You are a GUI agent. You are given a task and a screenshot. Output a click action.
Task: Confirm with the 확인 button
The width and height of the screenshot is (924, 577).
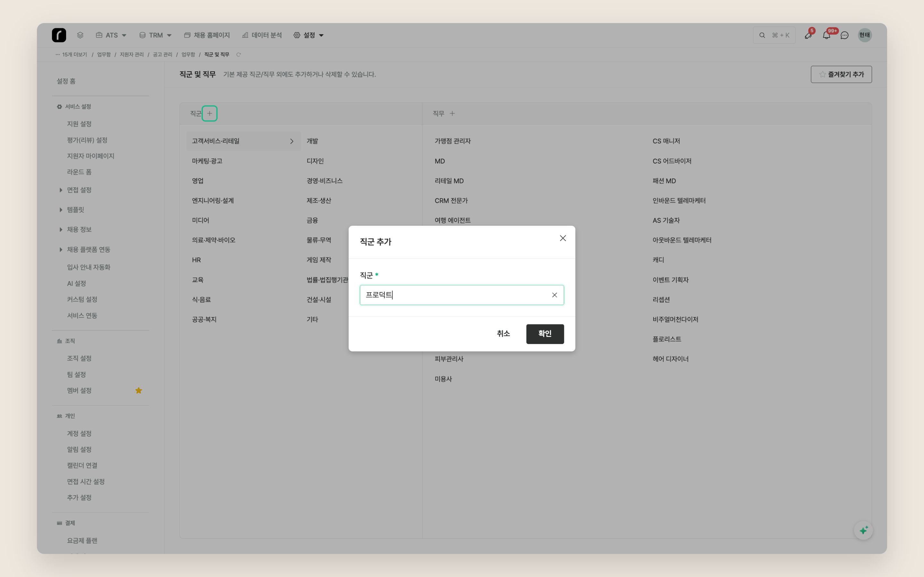tap(545, 334)
